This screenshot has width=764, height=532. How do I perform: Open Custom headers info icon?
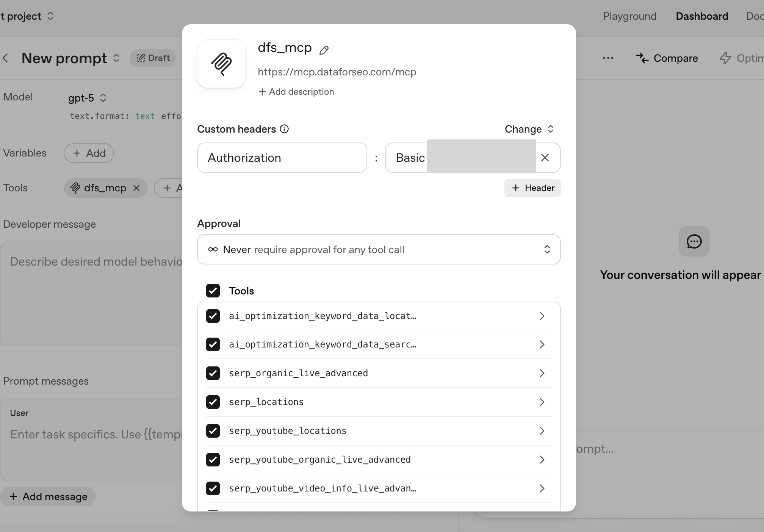[x=284, y=129]
